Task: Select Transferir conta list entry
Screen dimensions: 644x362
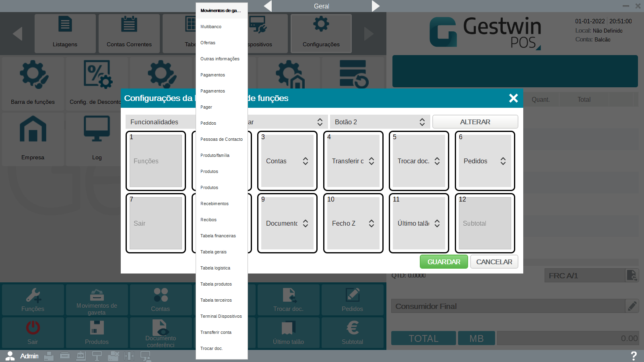Action: click(222, 332)
